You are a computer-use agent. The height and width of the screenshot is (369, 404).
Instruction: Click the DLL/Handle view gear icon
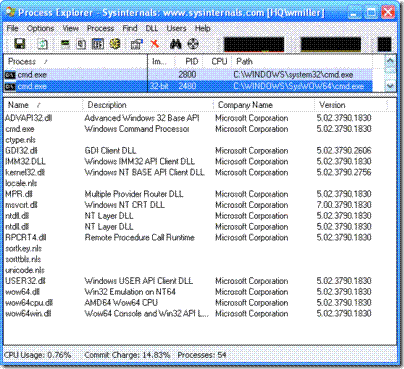click(x=115, y=44)
